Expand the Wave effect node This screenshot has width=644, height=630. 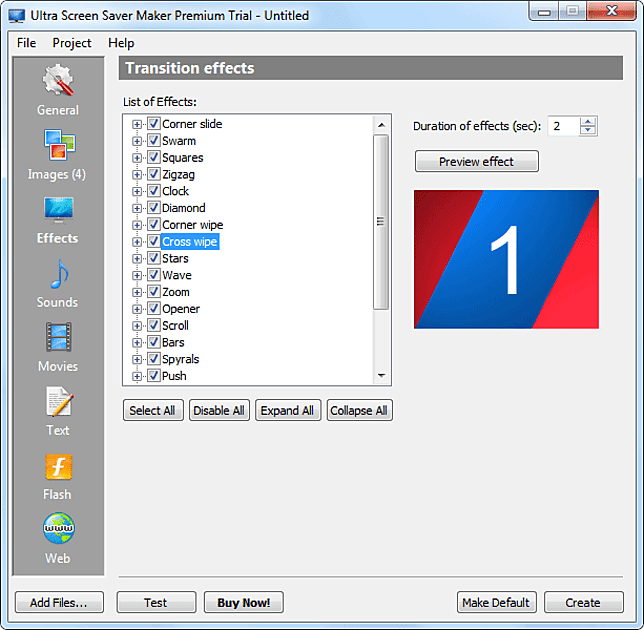[x=137, y=276]
